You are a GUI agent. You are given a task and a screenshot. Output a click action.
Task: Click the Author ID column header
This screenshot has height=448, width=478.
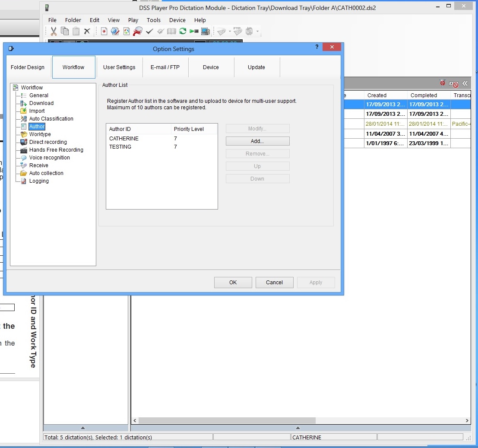pyautogui.click(x=139, y=129)
